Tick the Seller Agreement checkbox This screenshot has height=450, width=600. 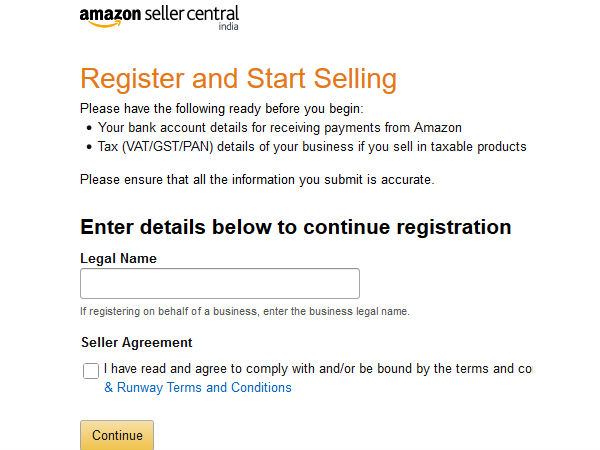(91, 371)
